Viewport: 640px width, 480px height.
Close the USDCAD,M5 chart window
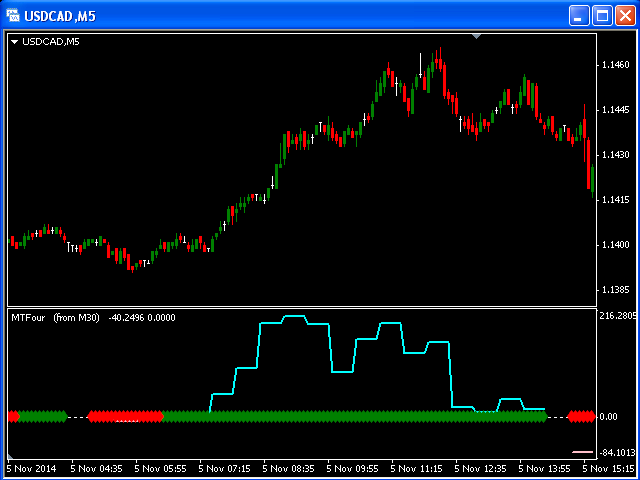pos(624,15)
